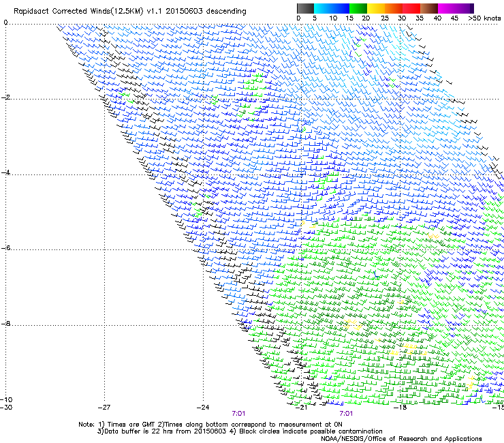Click the longitude axis label '-21'

(302, 408)
